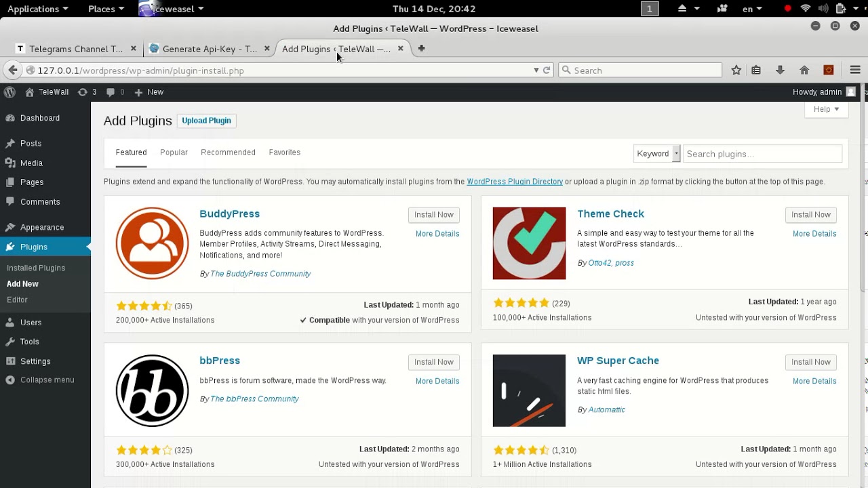Collapse the admin sidebar menu
Image resolution: width=868 pixels, height=488 pixels.
[45, 380]
